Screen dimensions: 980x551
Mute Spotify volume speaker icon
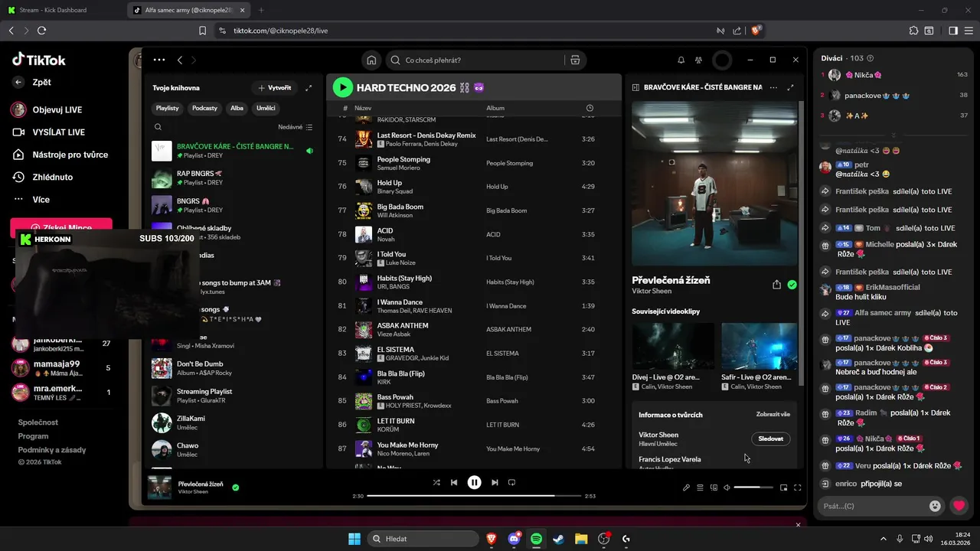727,487
